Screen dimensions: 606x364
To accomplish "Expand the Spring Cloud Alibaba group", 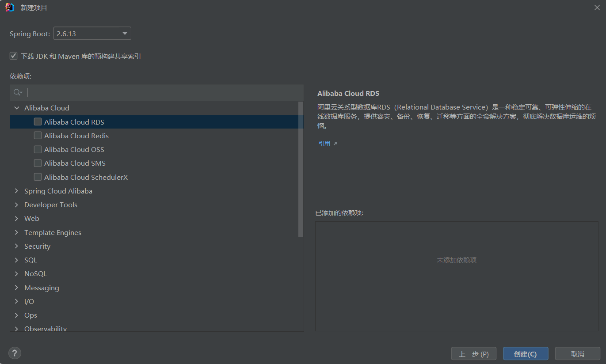I will tap(17, 191).
